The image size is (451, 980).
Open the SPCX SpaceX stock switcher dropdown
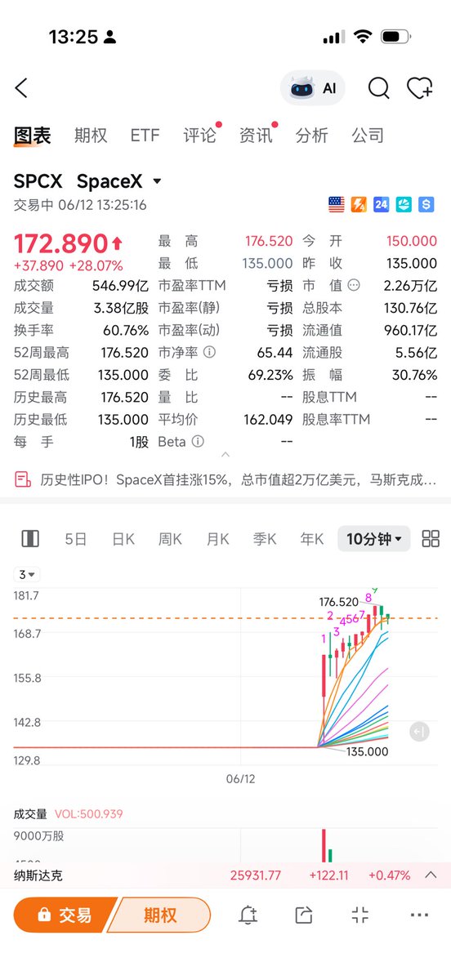pos(87,181)
